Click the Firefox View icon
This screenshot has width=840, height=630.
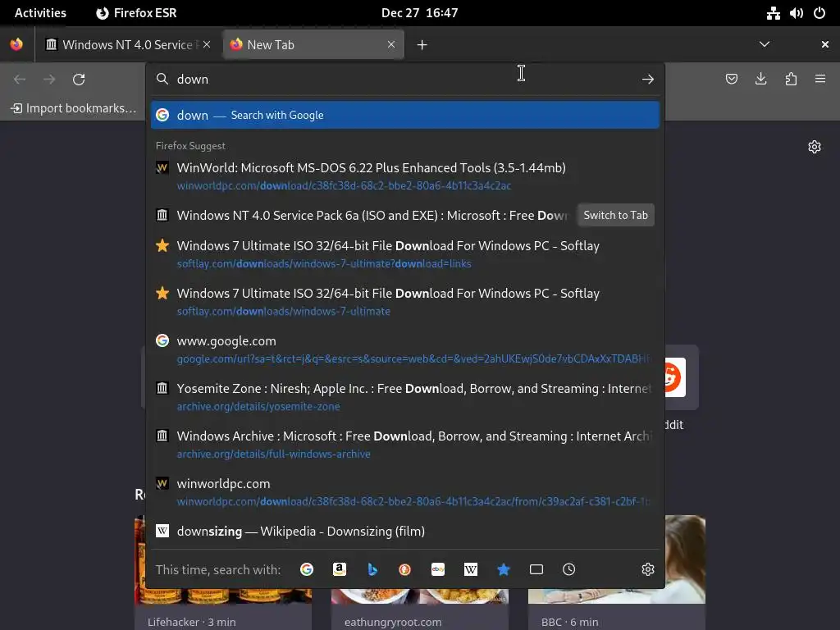click(x=16, y=44)
